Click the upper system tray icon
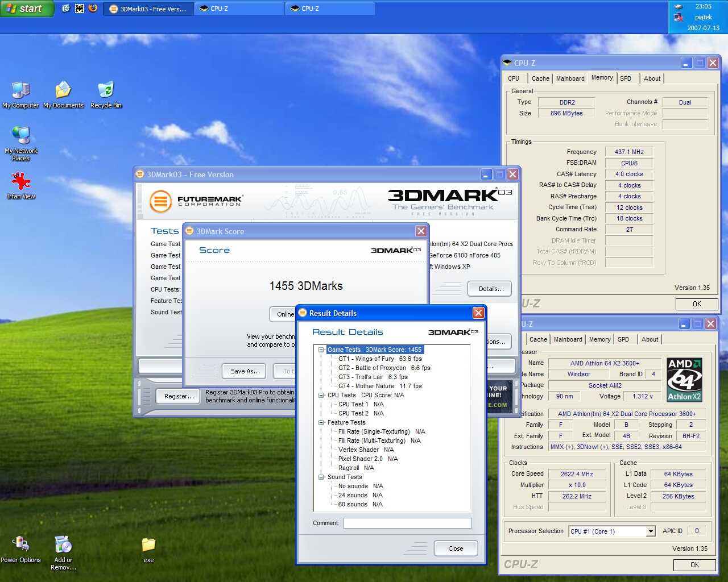Viewport: 728px width, 582px height. (678, 7)
